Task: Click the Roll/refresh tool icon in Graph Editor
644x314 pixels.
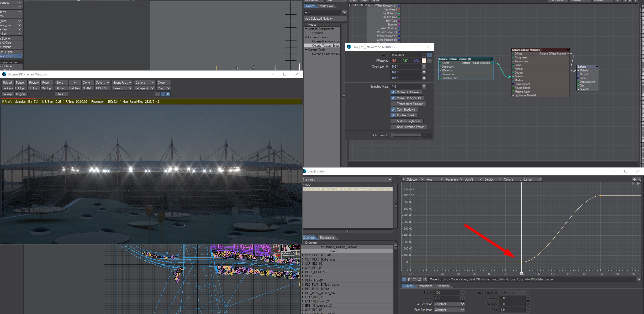Action: tap(420, 279)
